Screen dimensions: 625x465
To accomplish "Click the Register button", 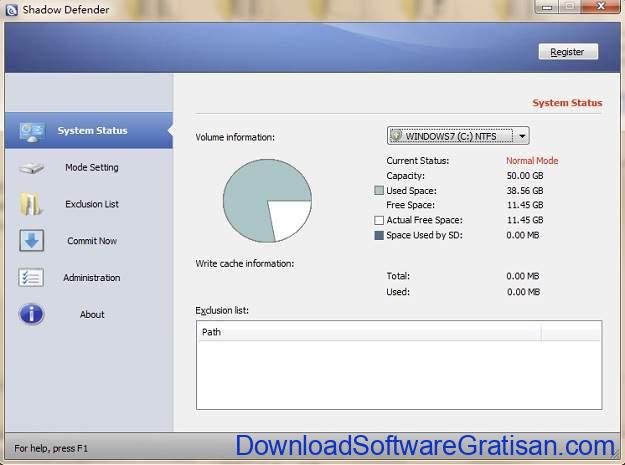I will click(568, 52).
